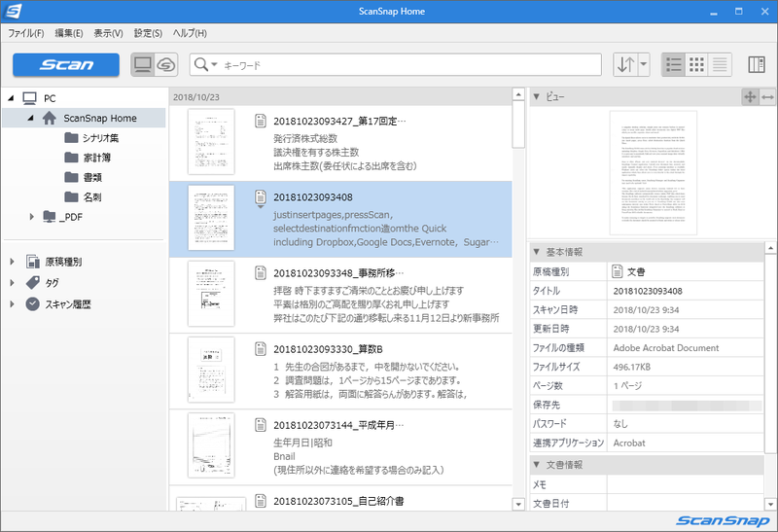Screen dimensions: 778x532
Task: Select the _PDF folder icon
Action: 50,217
